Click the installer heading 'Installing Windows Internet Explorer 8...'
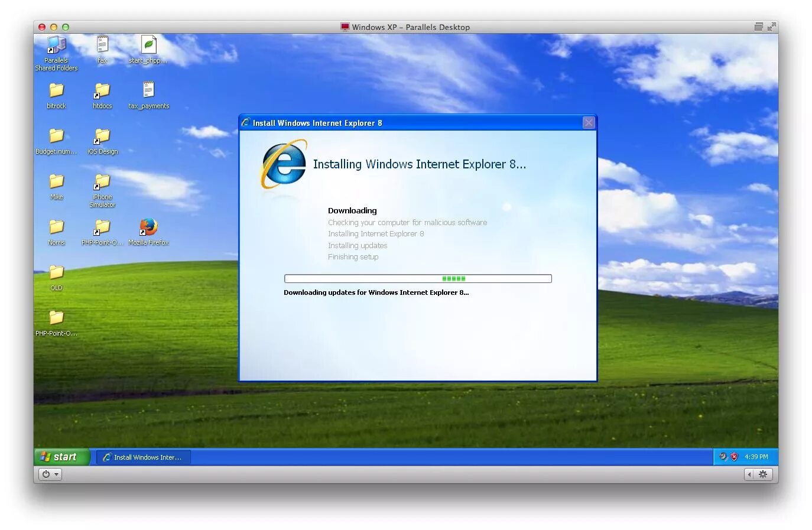Image resolution: width=812 pixels, height=530 pixels. [420, 164]
